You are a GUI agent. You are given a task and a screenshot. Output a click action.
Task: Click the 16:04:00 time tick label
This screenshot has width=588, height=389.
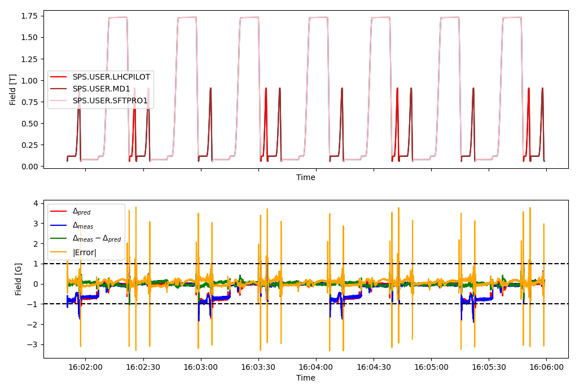(x=316, y=367)
